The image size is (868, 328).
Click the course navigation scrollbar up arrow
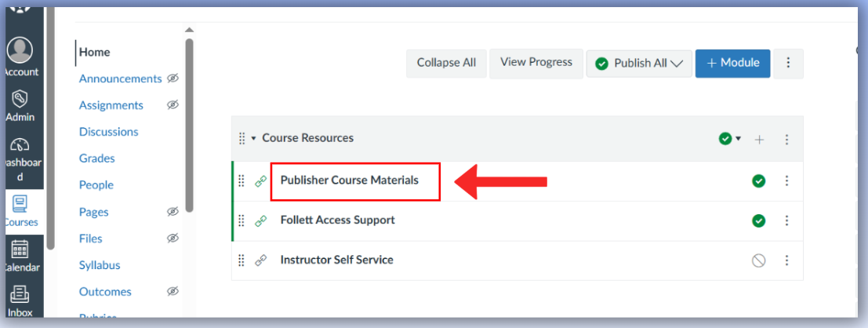pos(189,30)
